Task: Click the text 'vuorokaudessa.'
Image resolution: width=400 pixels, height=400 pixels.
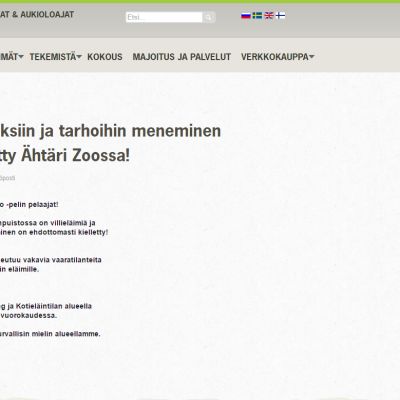Action: [x=28, y=315]
